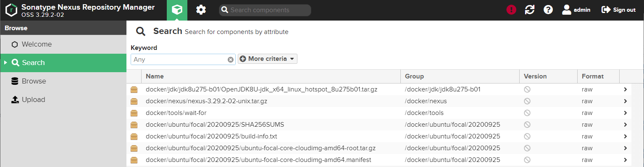Select Upload in the sidebar menu
This screenshot has height=167, width=644.
coord(63,99)
